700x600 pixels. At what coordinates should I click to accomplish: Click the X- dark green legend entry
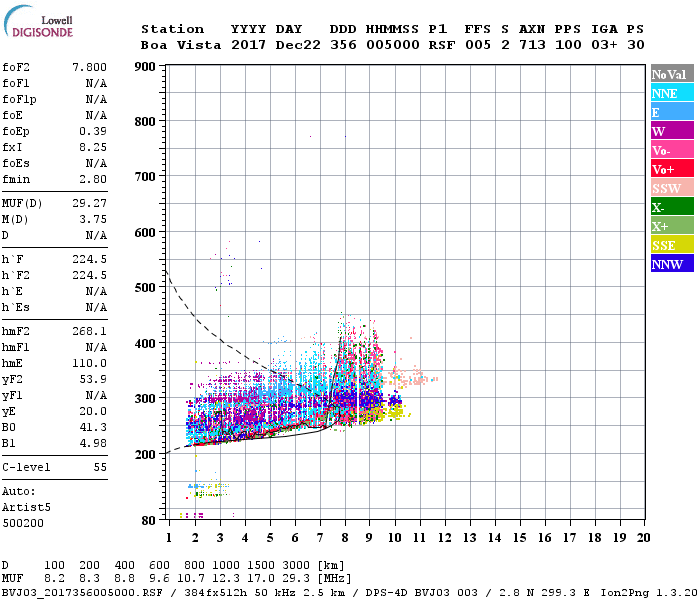[x=672, y=207]
